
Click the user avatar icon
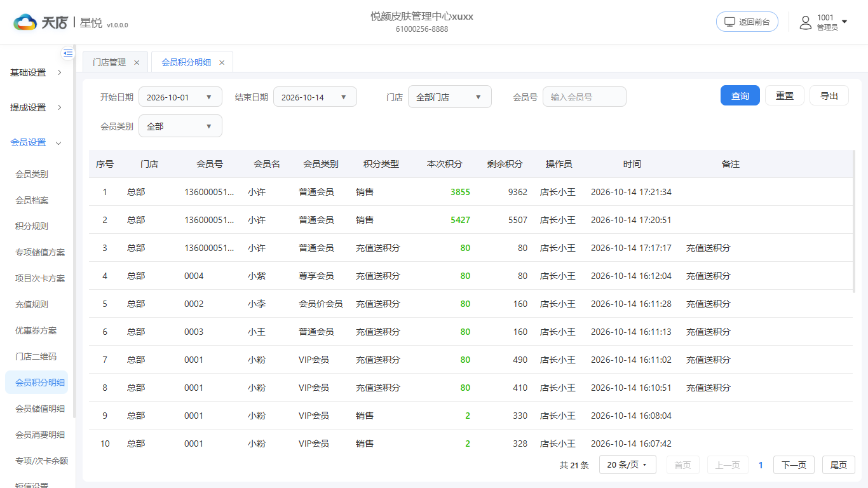click(x=806, y=23)
